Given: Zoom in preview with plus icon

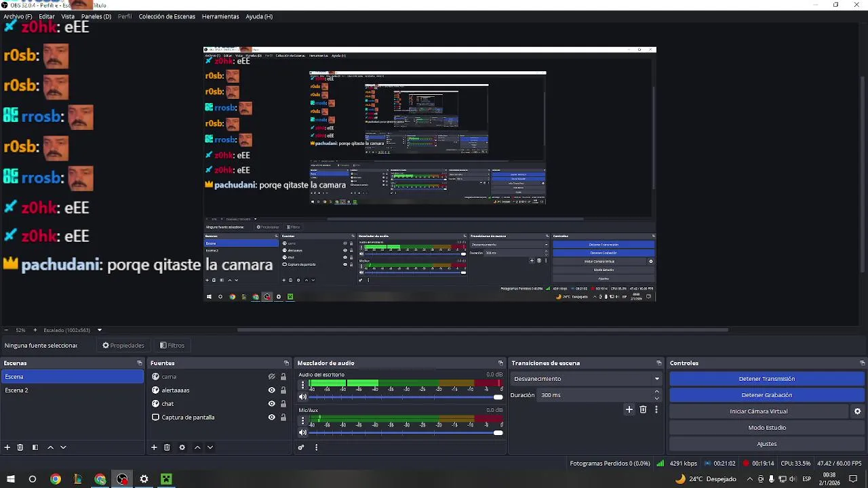Looking at the screenshot, I should [35, 330].
